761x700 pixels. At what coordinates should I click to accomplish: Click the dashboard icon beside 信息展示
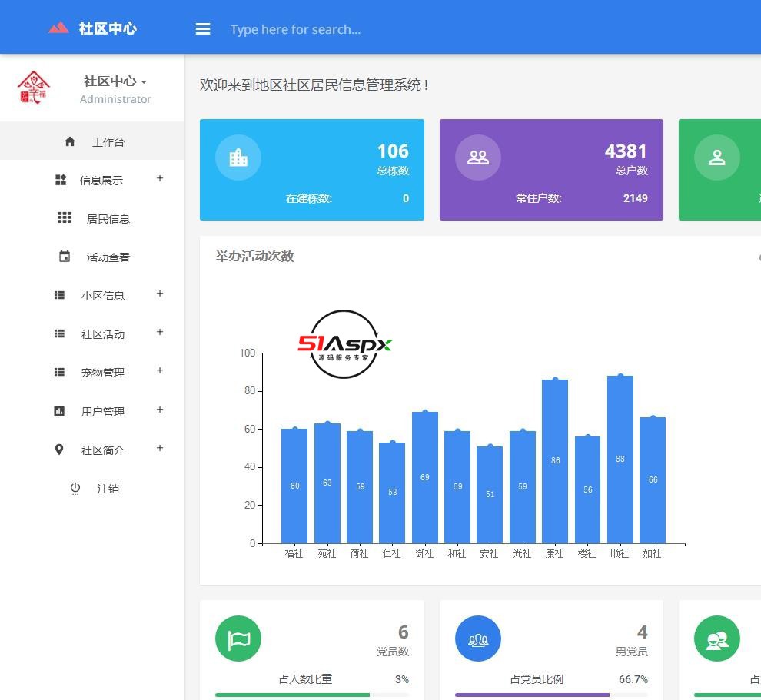[x=61, y=180]
